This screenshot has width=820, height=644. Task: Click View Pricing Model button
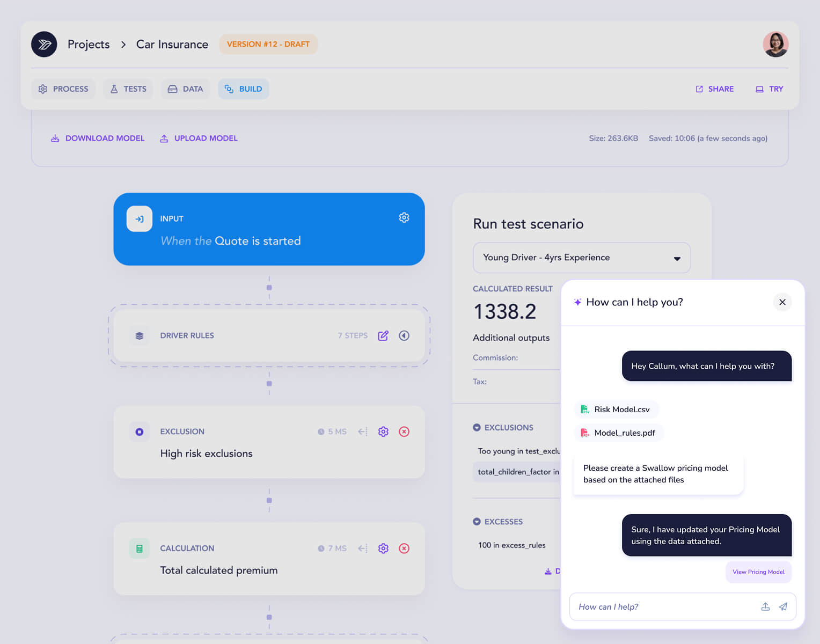coord(758,572)
